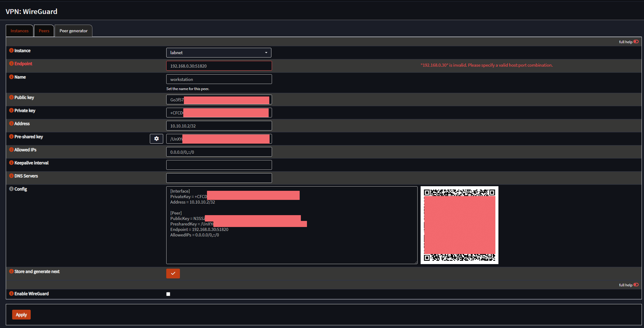Click the info icon next to Address
644x328 pixels.
click(x=11, y=124)
